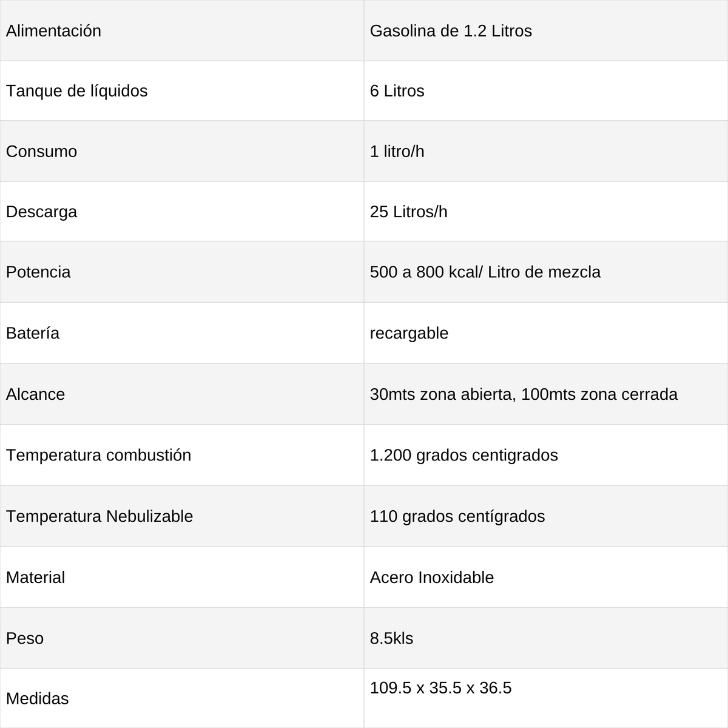
Task: Click the Tanque de líquidos label
Action: (x=76, y=91)
